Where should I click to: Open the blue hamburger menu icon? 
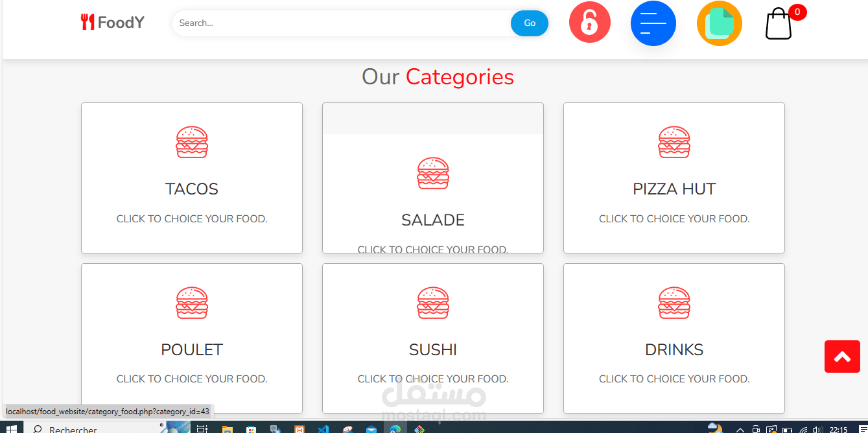tap(653, 23)
